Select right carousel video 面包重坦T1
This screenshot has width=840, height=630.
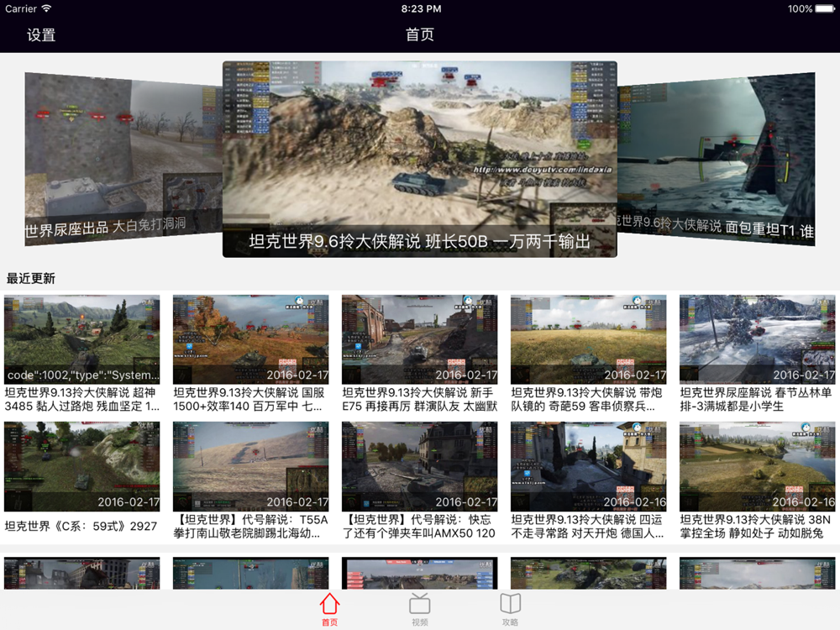[x=717, y=159]
